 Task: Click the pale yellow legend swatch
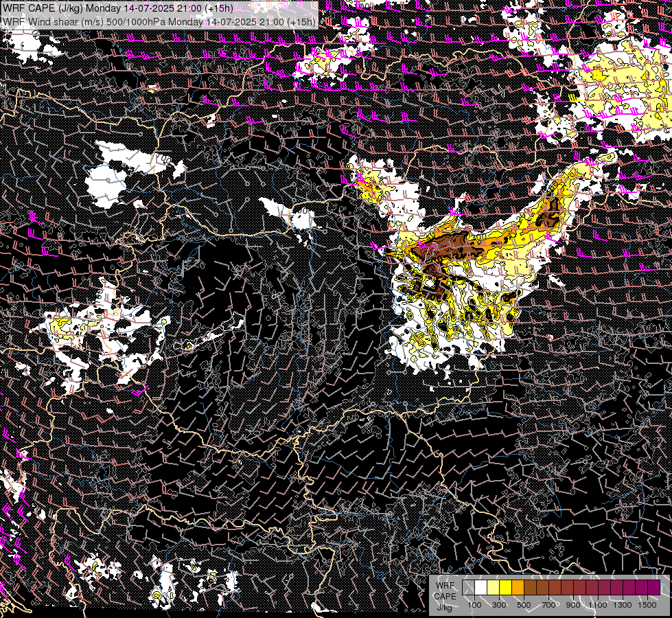(494, 588)
